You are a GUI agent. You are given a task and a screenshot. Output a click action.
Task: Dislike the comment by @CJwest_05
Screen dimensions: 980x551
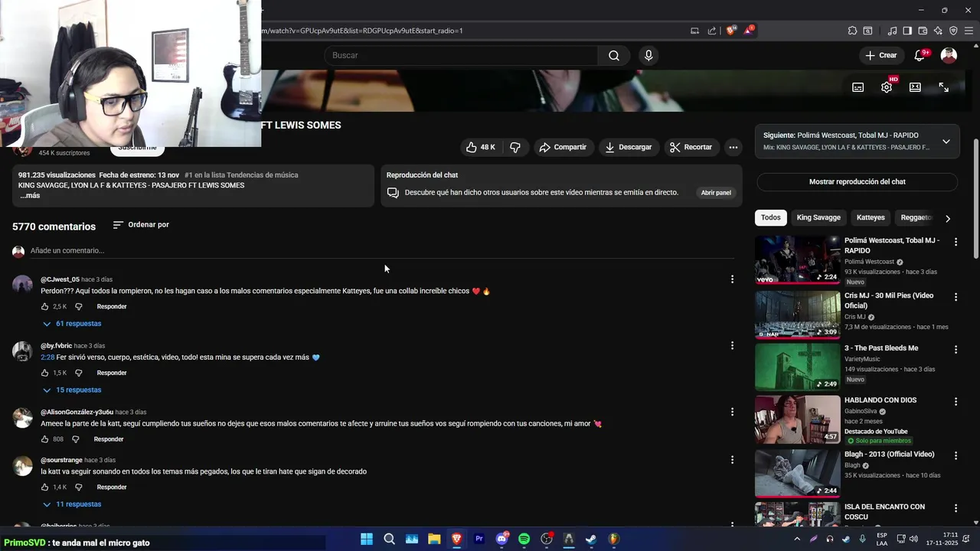(78, 306)
